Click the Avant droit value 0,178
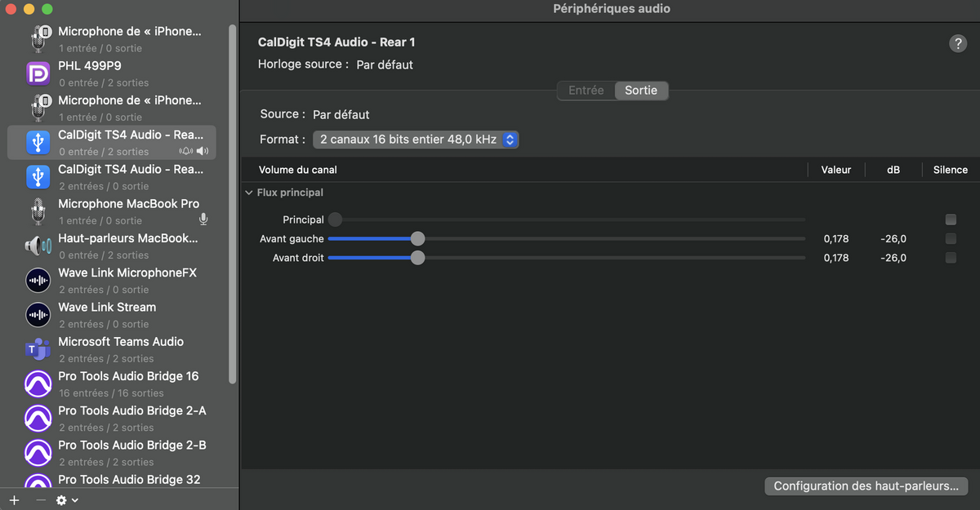The width and height of the screenshot is (980, 510). click(x=836, y=258)
